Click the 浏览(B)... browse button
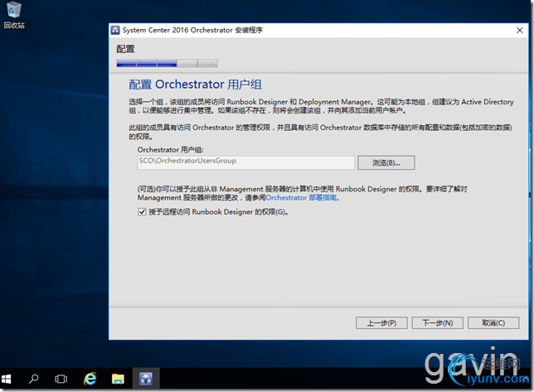This screenshot has height=392, width=534. tap(386, 162)
